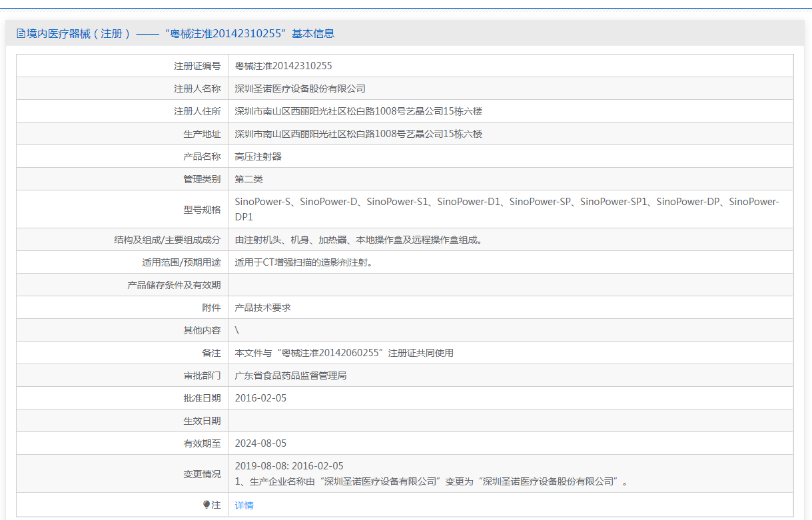
Task: Click the address in the 生产地址 row
Action: pos(358,134)
